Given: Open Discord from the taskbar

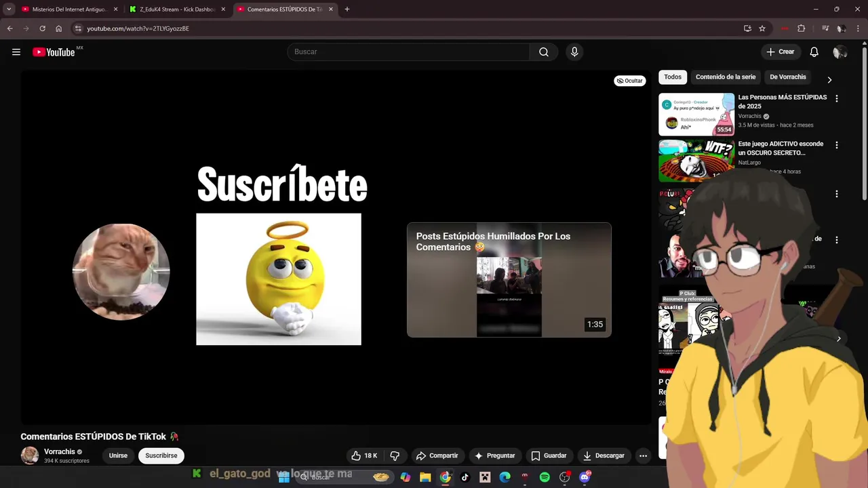Looking at the screenshot, I should 585,477.
